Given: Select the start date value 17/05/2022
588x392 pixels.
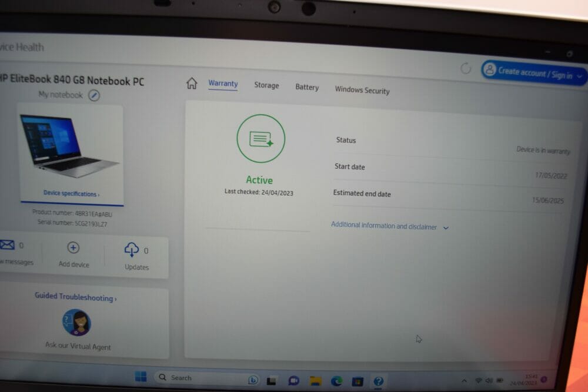Looking at the screenshot, I should pos(551,175).
